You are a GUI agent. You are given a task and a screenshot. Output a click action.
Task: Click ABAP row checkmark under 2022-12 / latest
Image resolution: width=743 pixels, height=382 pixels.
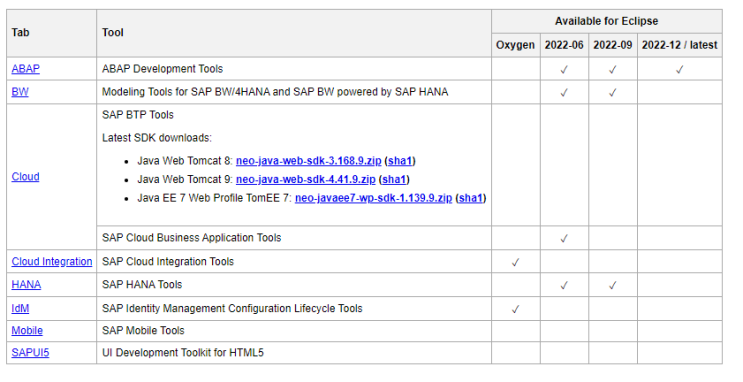coord(680,70)
